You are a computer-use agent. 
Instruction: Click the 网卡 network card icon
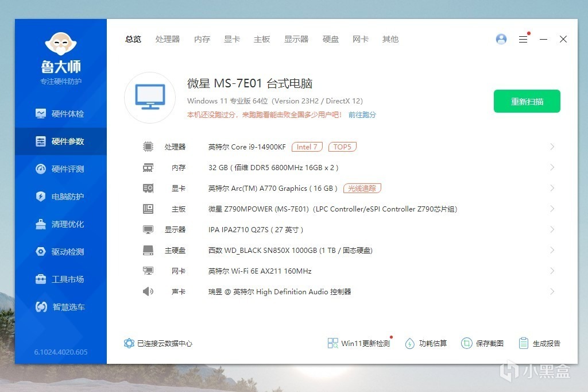[x=148, y=271]
